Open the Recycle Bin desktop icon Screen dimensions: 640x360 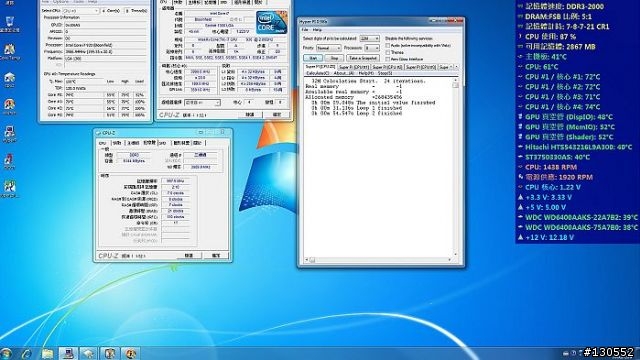coord(10,24)
